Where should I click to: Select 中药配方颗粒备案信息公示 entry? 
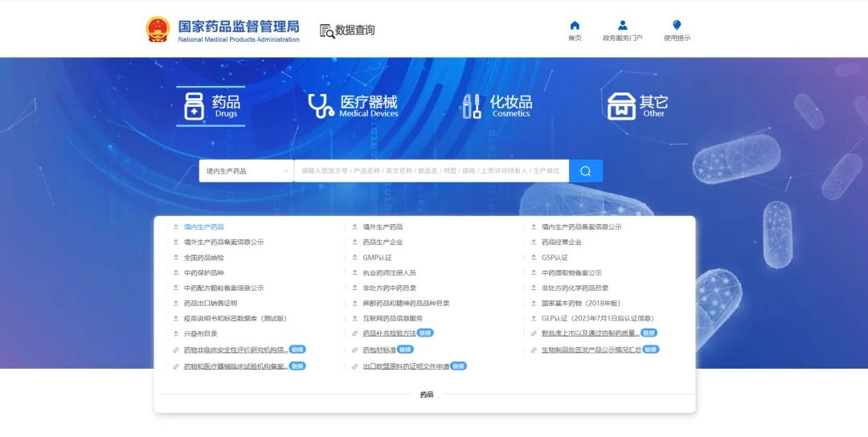[x=223, y=288]
